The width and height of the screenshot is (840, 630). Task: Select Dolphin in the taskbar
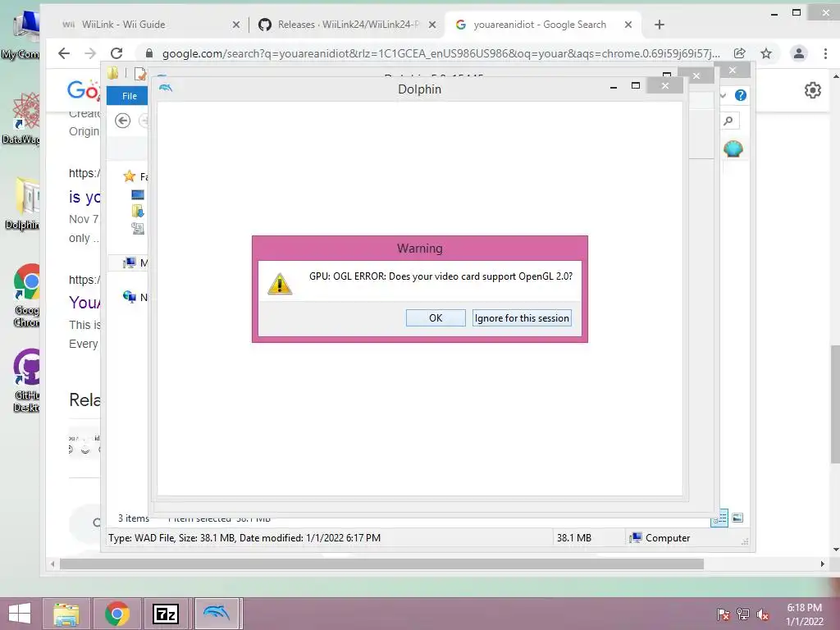217,614
